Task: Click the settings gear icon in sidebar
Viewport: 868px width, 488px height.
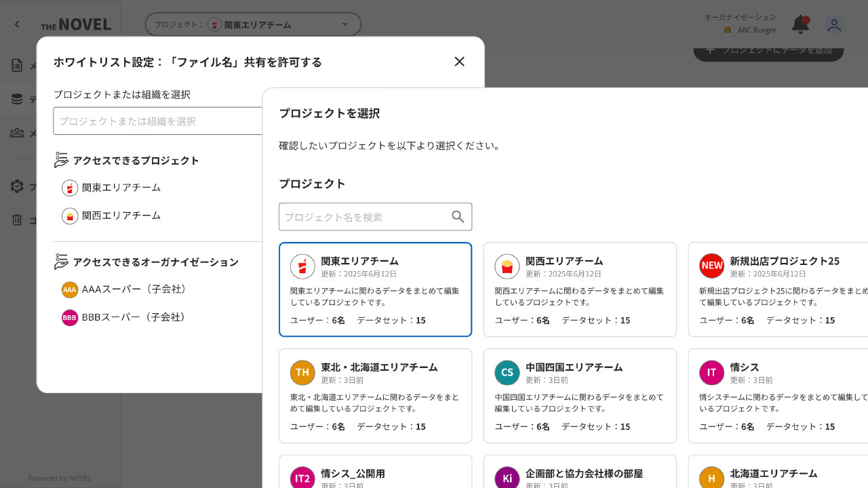Action: (x=17, y=186)
